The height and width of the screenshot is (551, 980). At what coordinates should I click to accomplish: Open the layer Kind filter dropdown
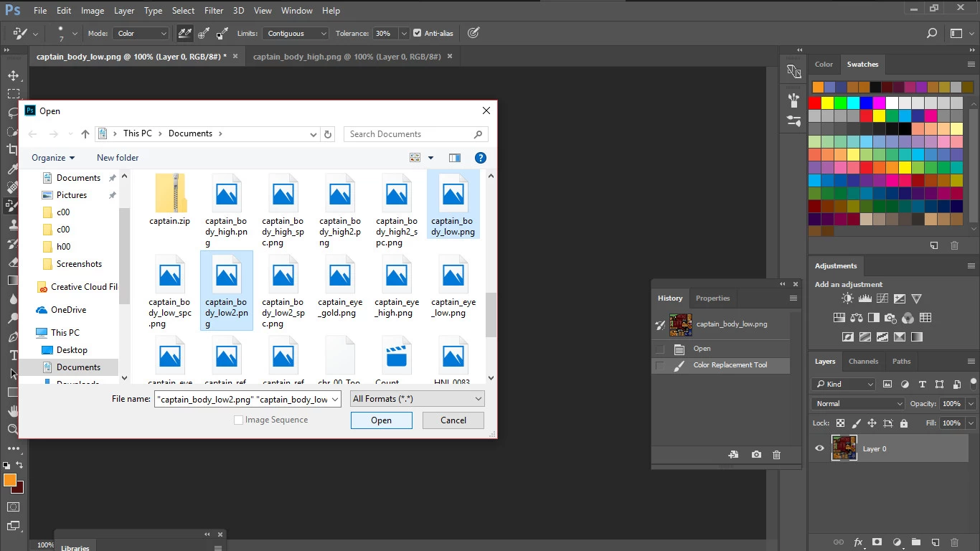tap(844, 384)
